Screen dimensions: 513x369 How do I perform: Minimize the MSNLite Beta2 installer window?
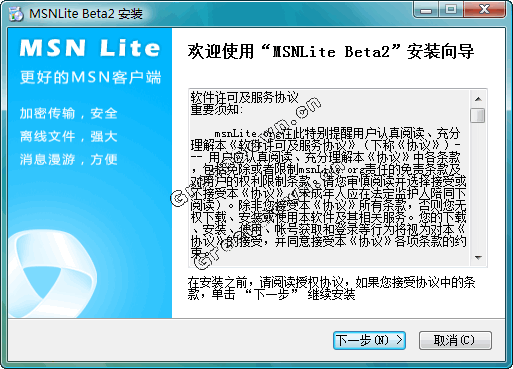pyautogui.click(x=425, y=9)
